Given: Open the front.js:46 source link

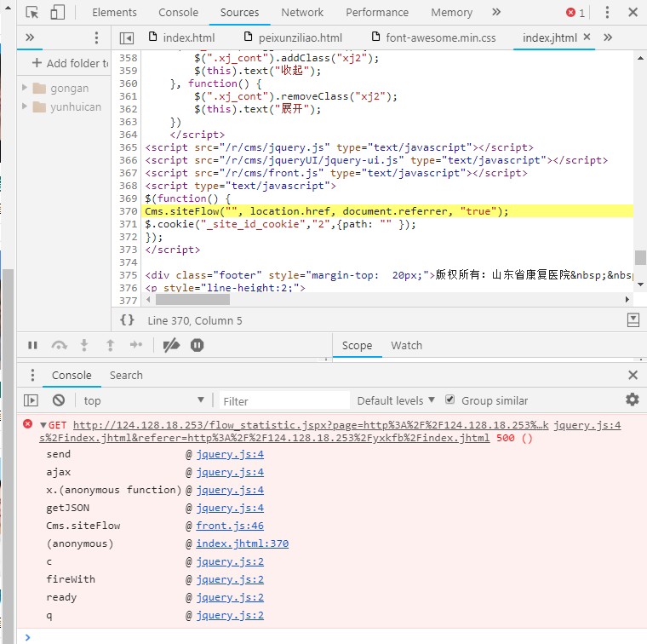Looking at the screenshot, I should tap(230, 526).
